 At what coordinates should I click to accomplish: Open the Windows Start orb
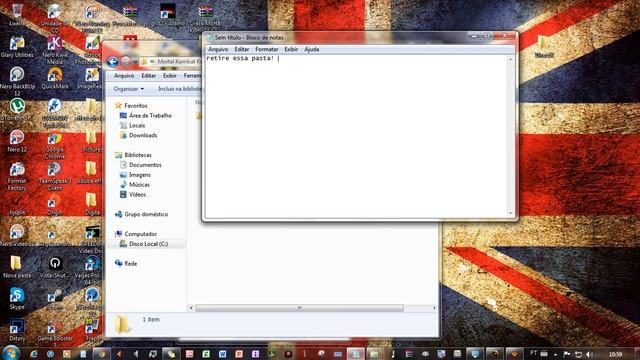11,353
